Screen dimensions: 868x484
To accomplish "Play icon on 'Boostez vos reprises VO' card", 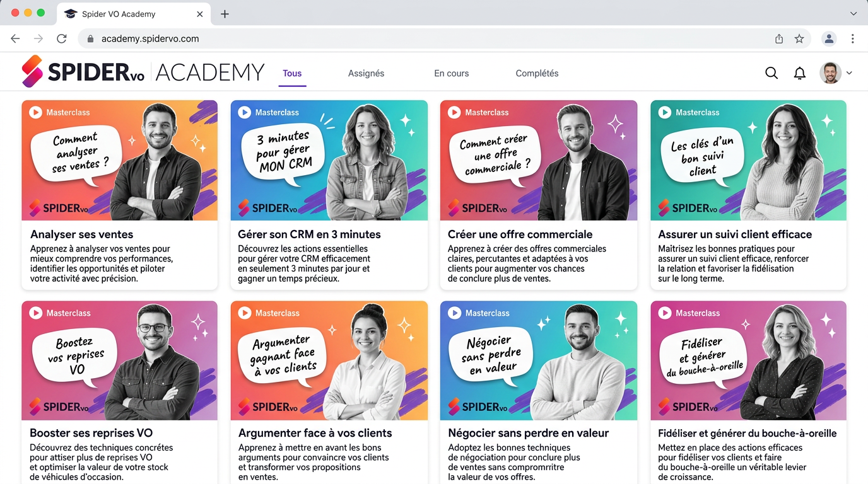I will (x=35, y=313).
